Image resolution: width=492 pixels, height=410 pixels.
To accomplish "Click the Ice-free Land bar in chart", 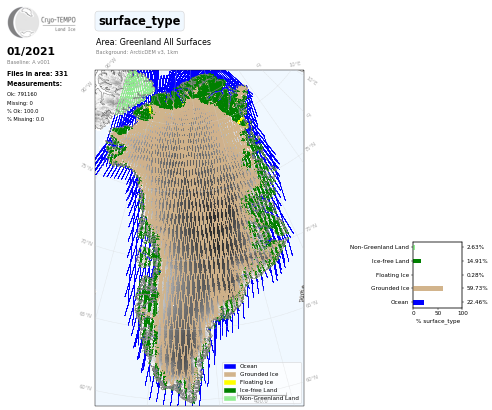I will [x=417, y=261].
